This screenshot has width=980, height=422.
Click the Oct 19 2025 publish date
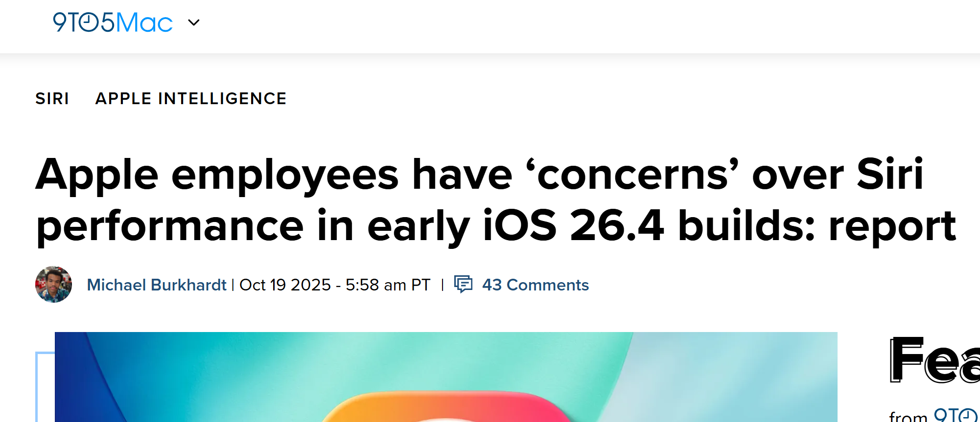point(285,285)
